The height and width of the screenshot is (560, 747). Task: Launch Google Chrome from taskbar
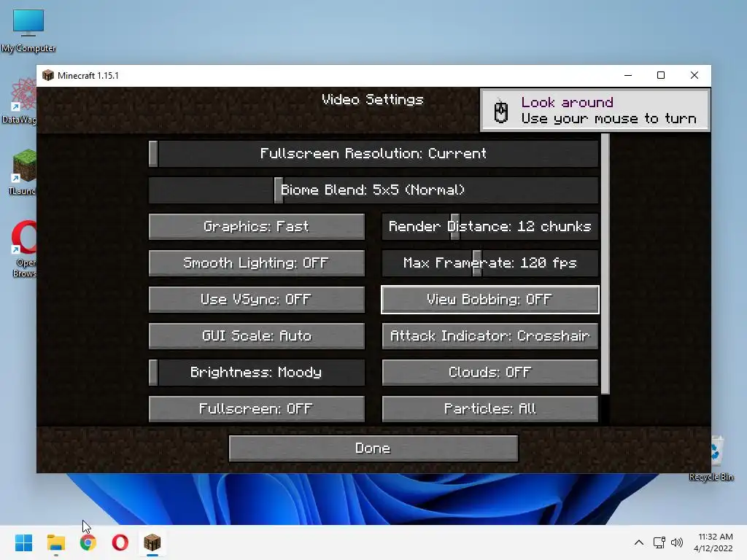tap(88, 542)
